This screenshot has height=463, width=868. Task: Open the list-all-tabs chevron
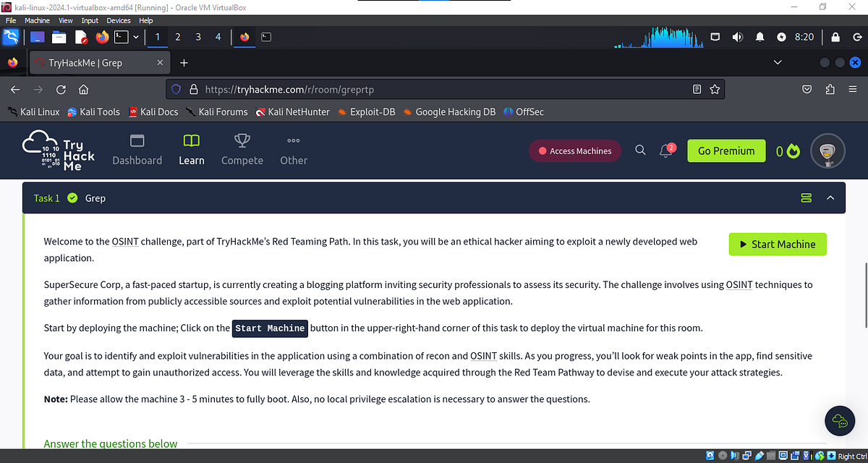[x=778, y=63]
